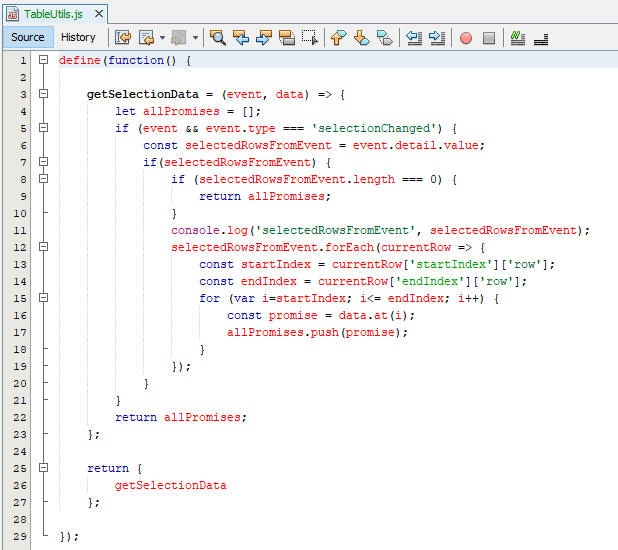Open the Back history dropdown arrow
Image resolution: width=618 pixels, height=550 pixels.
coord(162,38)
